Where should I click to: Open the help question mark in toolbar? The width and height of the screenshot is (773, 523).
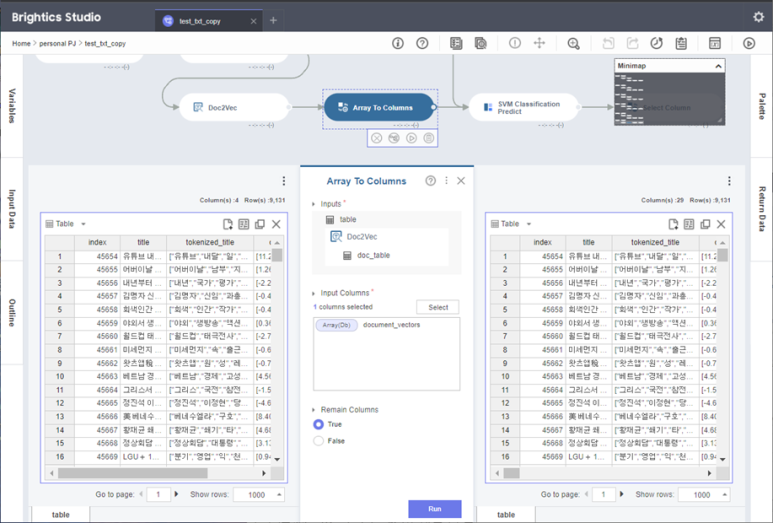pos(422,43)
